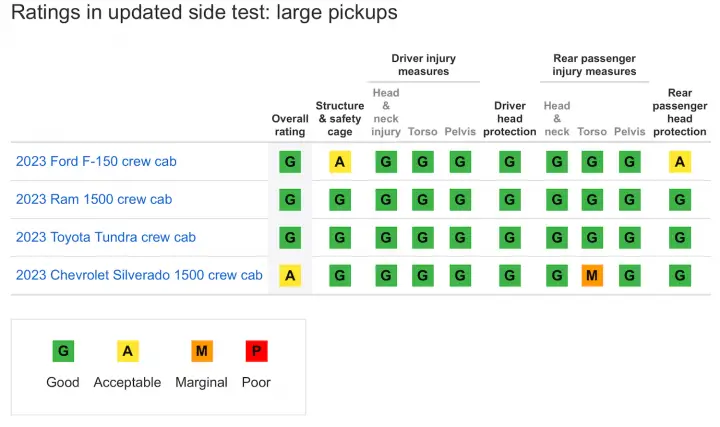Click the Rear passenger injury measures header
The width and height of the screenshot is (720, 427).
click(594, 65)
